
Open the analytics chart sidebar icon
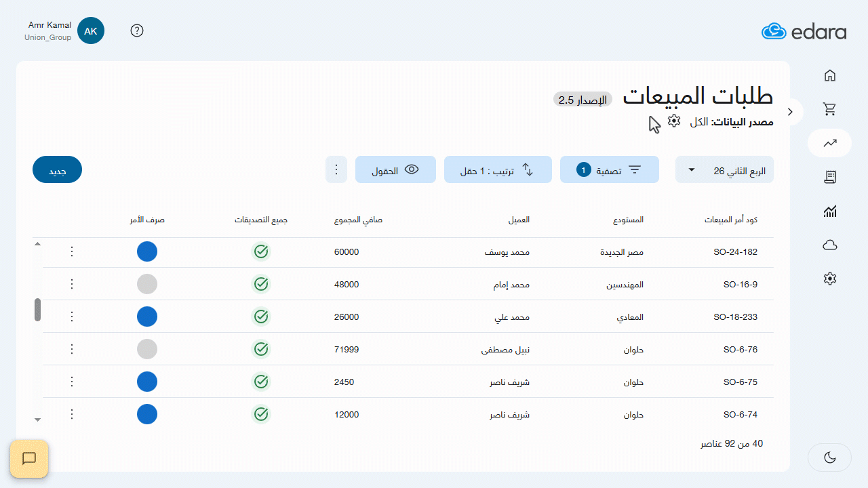pyautogui.click(x=829, y=211)
